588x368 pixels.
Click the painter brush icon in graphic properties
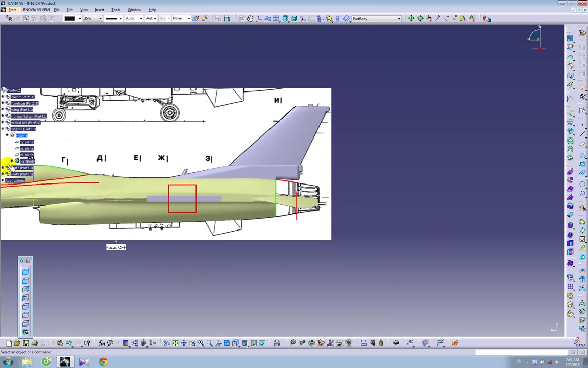195,18
